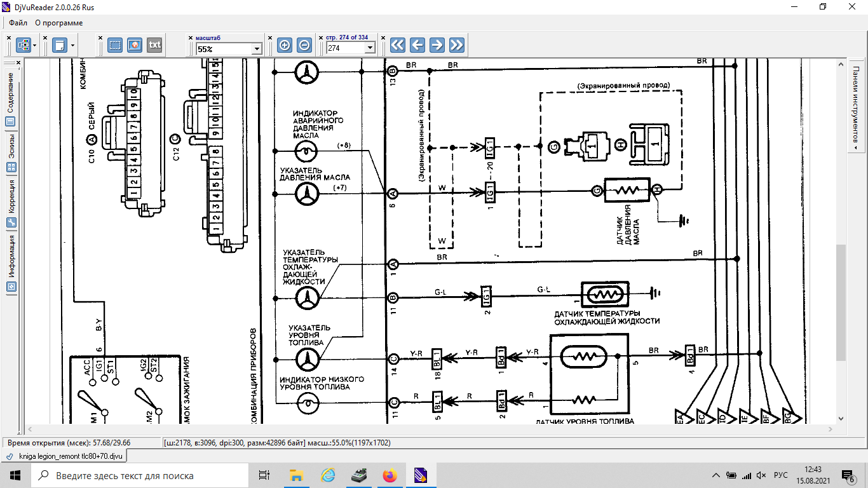Click the zoom in plus icon
Image resolution: width=868 pixels, height=488 pixels.
(x=285, y=45)
